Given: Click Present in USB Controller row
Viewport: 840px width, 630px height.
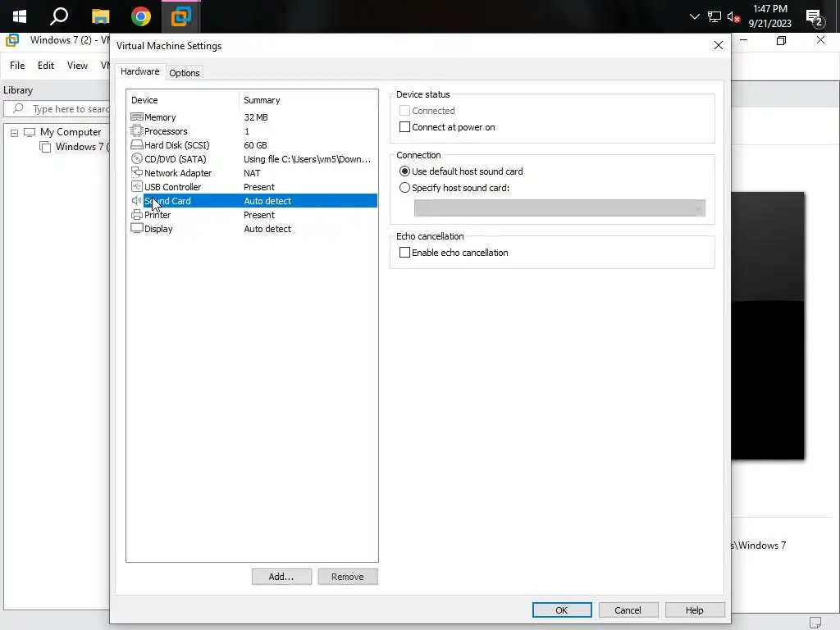Looking at the screenshot, I should coord(258,187).
